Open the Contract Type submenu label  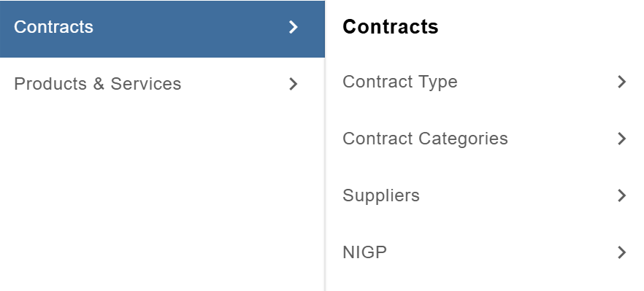(x=400, y=82)
